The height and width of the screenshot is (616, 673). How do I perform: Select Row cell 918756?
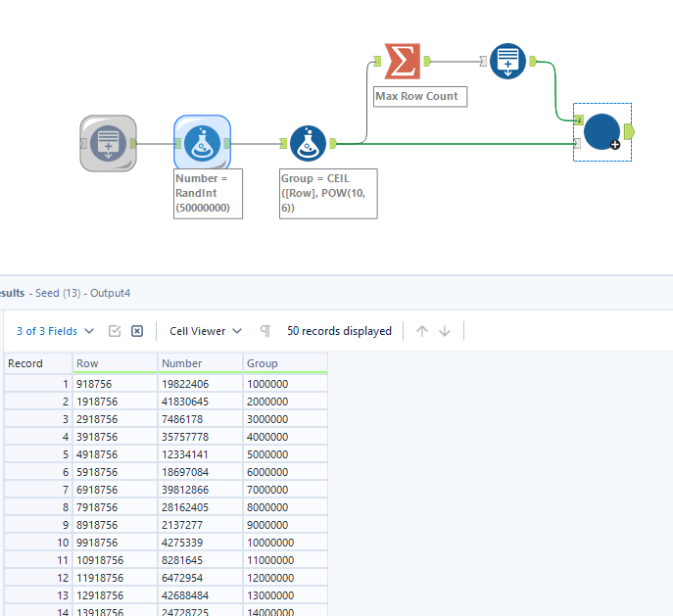click(115, 384)
